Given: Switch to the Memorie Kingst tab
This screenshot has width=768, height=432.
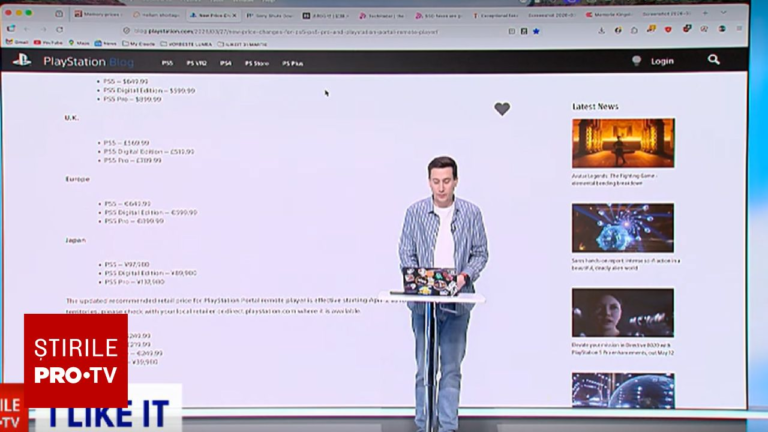Looking at the screenshot, I should [x=610, y=15].
